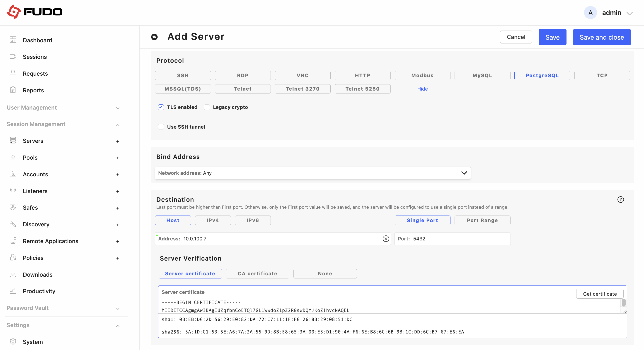Viewport: 644px width, 350px height.
Task: Click the Servers stack icon
Action: [13, 140]
